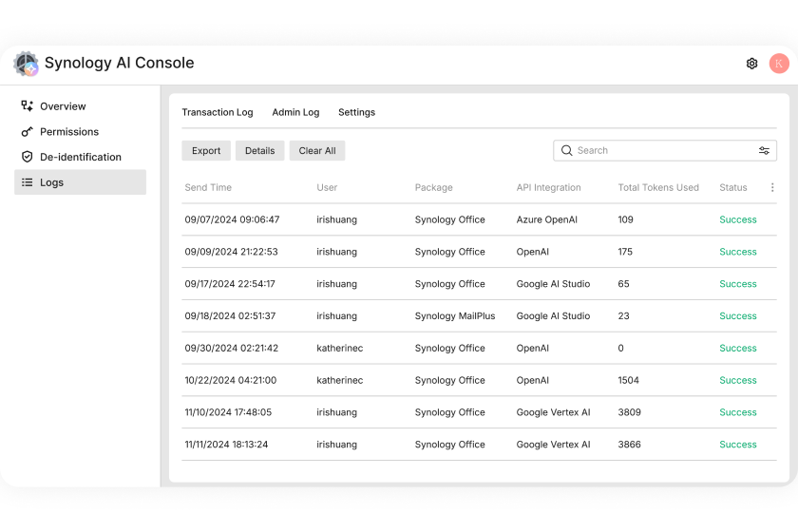798x532 pixels.
Task: Select the 11/10/2024 17:48:05 log row
Action: click(479, 412)
